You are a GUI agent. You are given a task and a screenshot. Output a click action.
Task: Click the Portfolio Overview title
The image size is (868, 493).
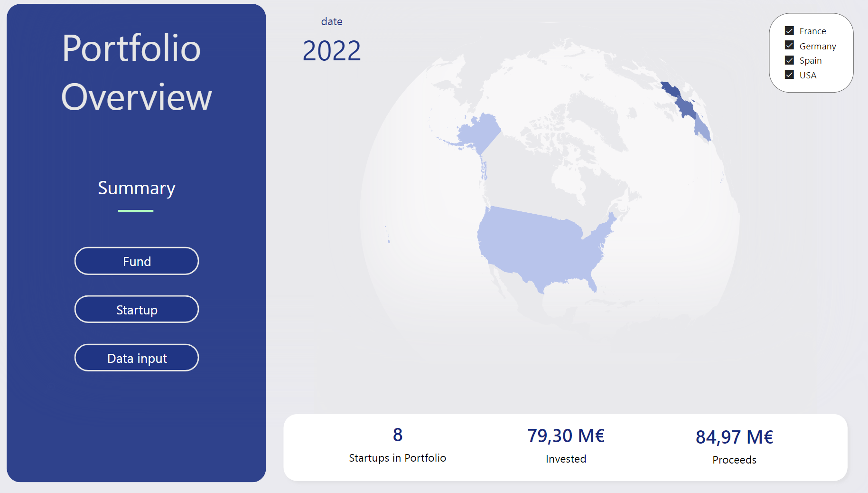(136, 73)
